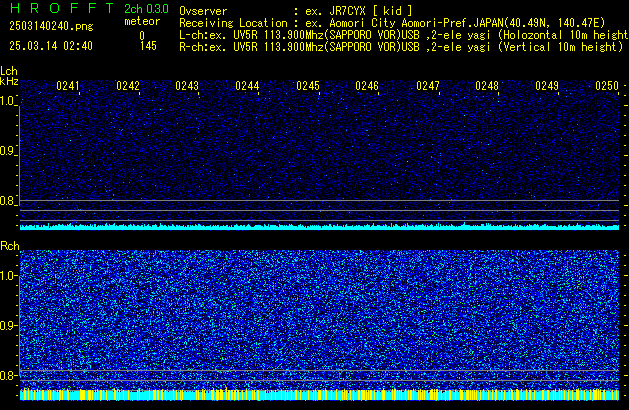The height and width of the screenshot is (410, 629).
Task: Click the date stamp 25.03.14 02:40
Action: (51, 46)
